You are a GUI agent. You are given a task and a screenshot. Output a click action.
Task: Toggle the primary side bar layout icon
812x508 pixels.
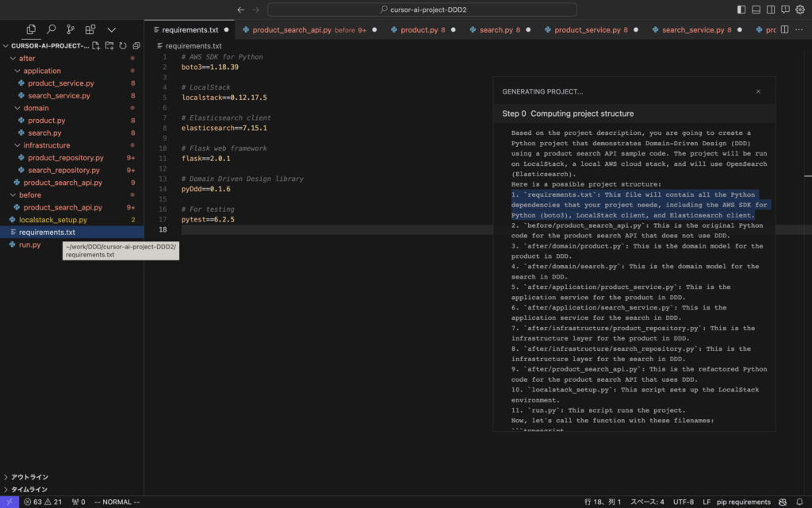(741, 10)
